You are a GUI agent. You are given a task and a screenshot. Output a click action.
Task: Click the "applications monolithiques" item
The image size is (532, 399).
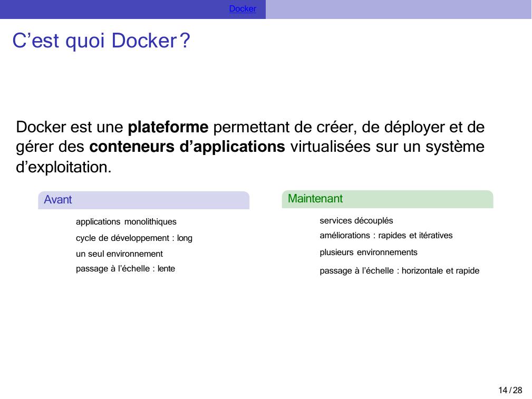(x=126, y=222)
